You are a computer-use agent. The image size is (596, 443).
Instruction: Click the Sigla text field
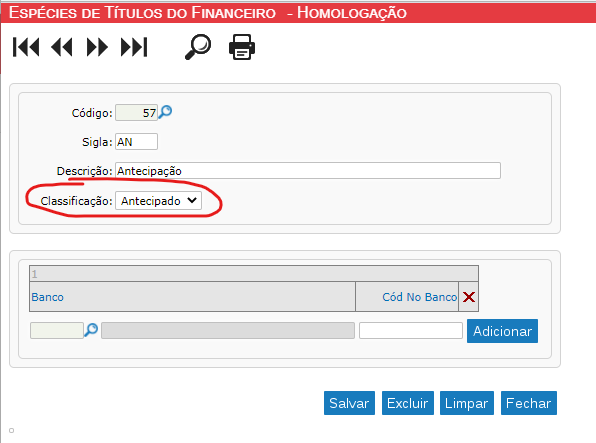click(x=136, y=142)
